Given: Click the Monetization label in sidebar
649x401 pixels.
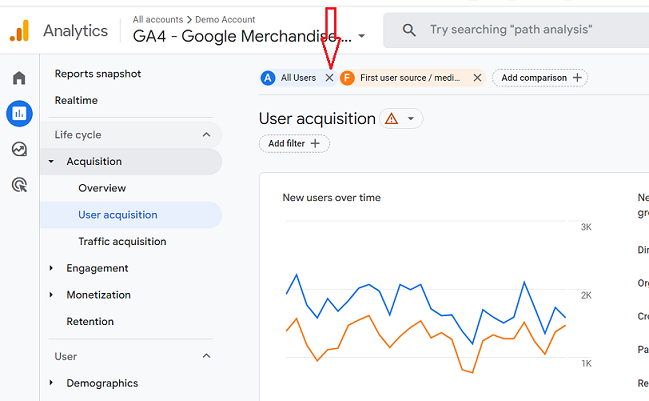Looking at the screenshot, I should point(99,295).
